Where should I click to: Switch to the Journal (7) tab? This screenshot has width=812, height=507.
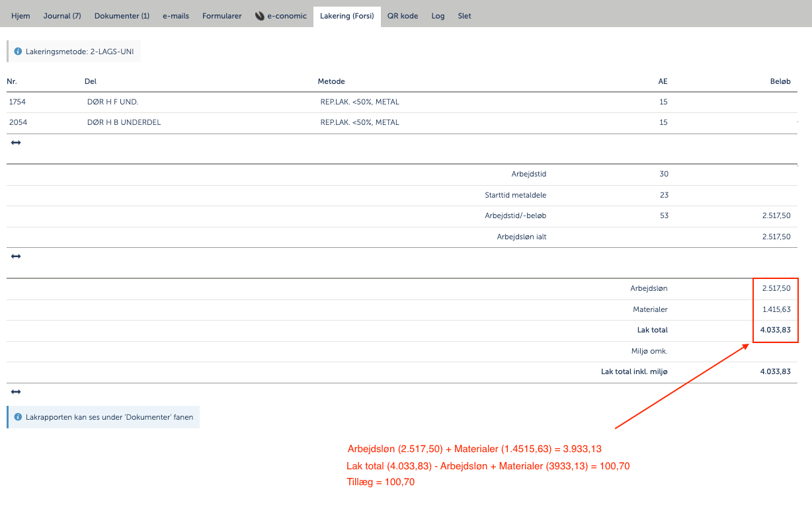(62, 16)
